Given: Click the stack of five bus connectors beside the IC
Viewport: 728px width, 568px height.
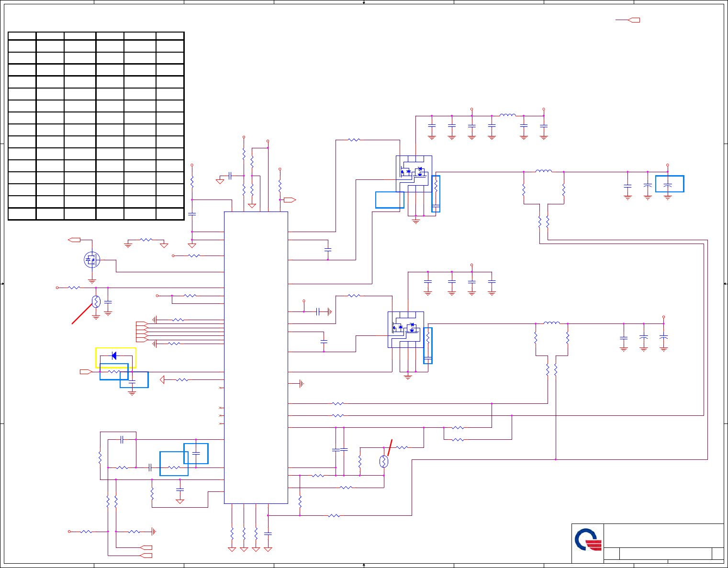Looking at the screenshot, I should pyautogui.click(x=142, y=332).
